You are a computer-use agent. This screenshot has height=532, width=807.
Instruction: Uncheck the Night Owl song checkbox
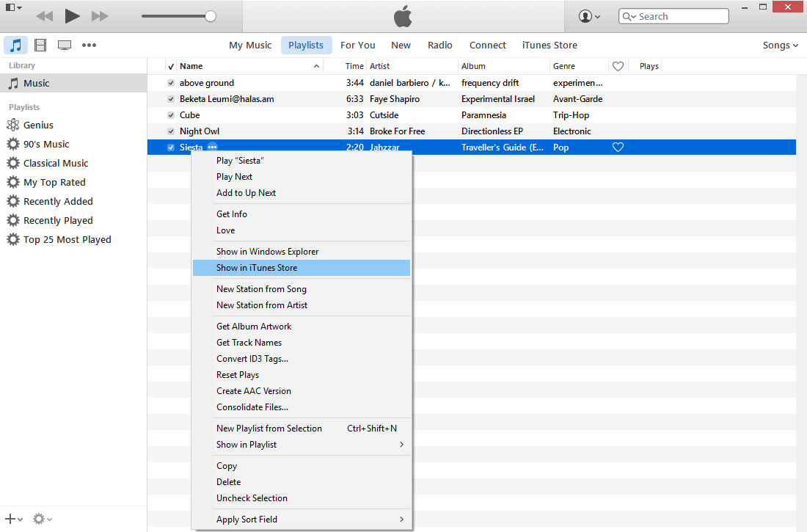171,131
